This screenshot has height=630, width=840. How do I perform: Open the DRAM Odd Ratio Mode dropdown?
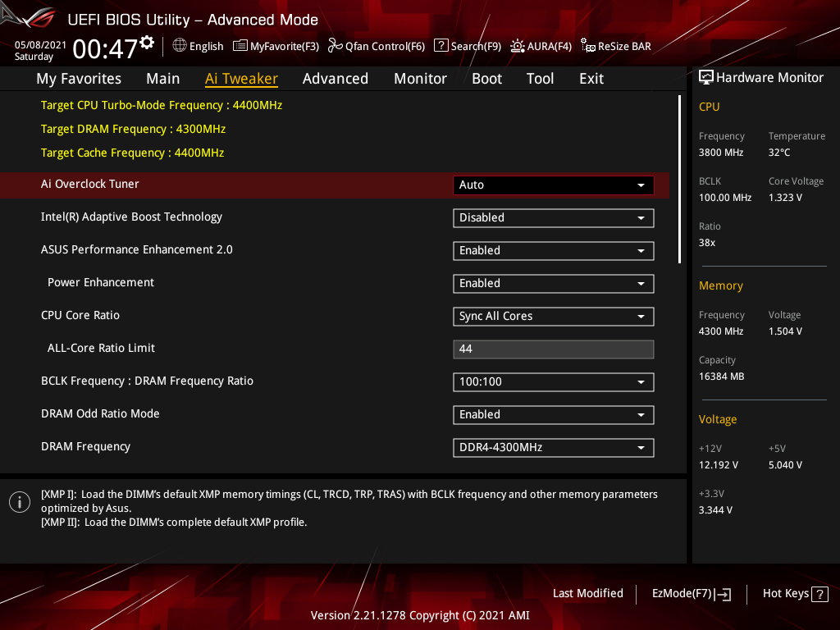pos(554,414)
